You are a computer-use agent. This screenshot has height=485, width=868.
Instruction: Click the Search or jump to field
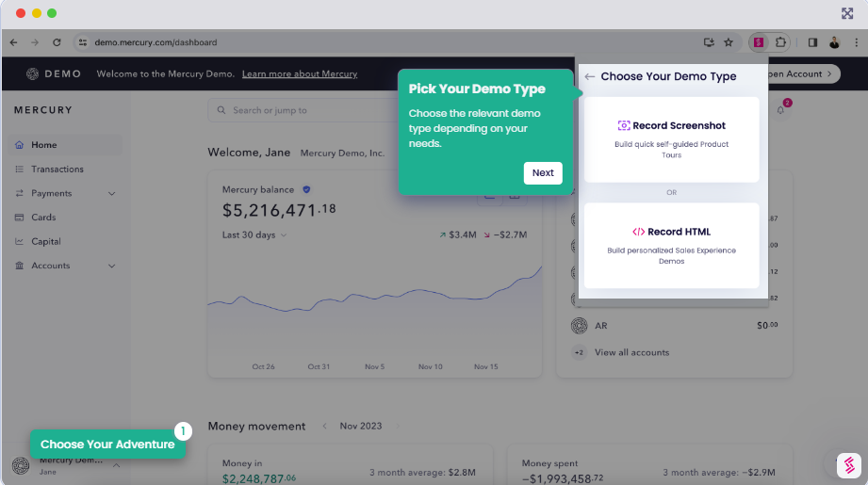tap(303, 110)
